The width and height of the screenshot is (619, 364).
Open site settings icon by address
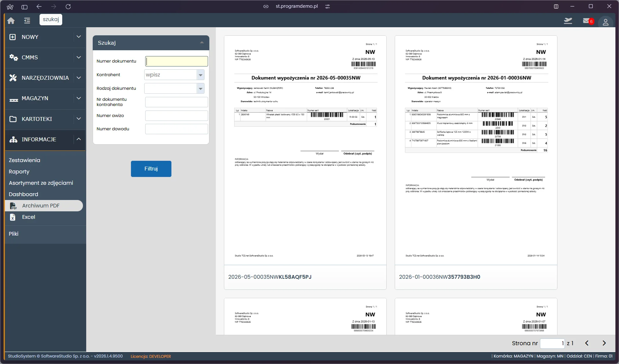point(328,6)
